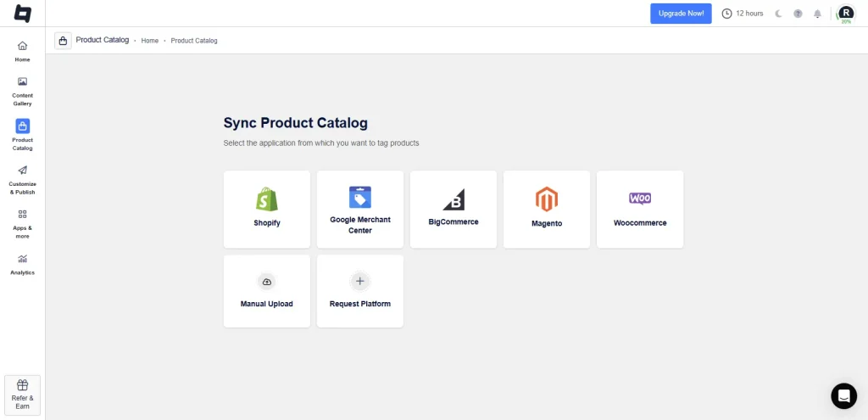Screen dimensions: 868x420
Task: Click the Upgrade Now! button
Action: (681, 14)
